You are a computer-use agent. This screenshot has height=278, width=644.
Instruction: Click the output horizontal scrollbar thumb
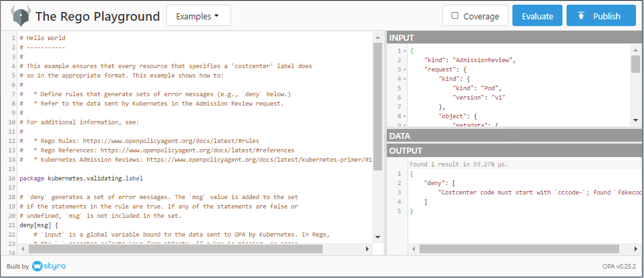519,249
